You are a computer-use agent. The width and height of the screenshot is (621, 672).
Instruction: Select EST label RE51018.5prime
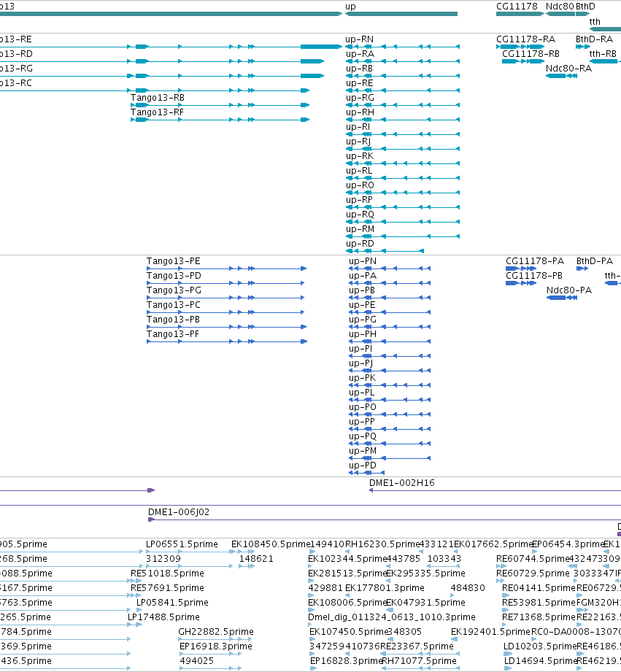(x=167, y=573)
